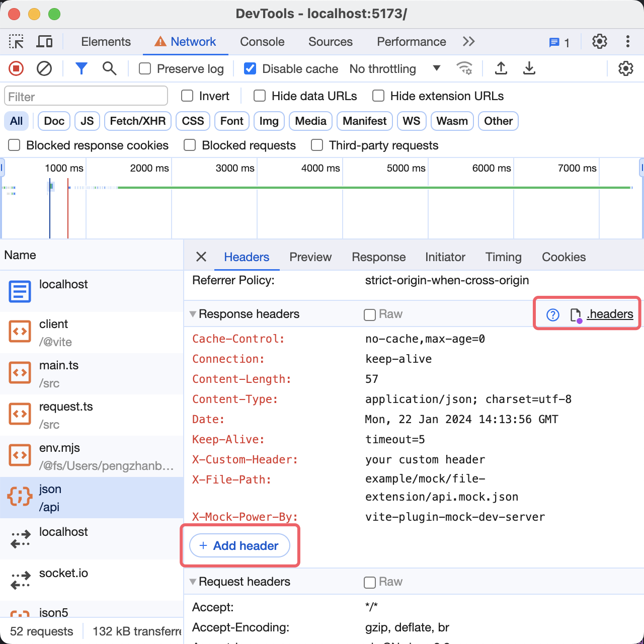Click the Add header button
This screenshot has height=644, width=644.
[239, 546]
